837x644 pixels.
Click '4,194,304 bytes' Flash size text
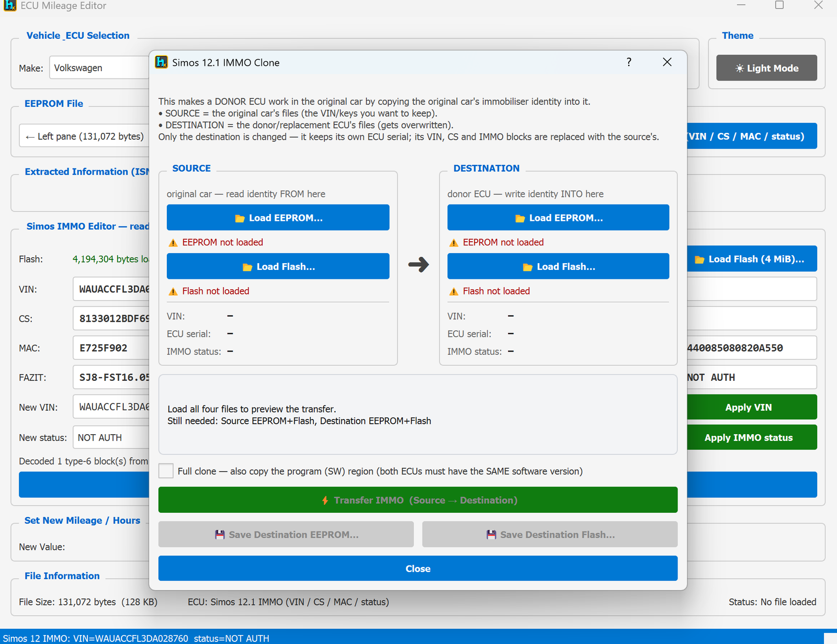click(110, 259)
